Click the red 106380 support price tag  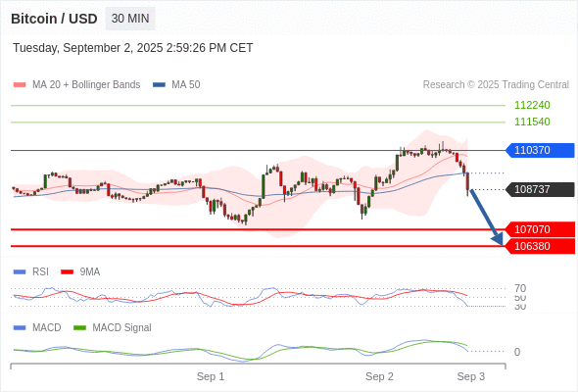(540, 246)
